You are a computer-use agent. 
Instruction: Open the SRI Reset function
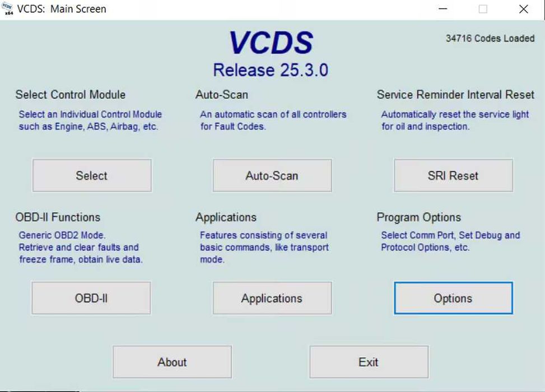click(453, 175)
